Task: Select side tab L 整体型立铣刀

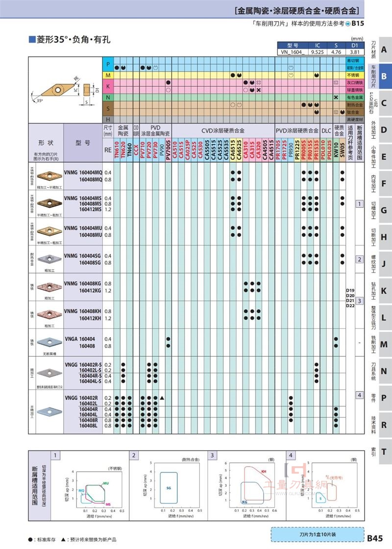Action: tap(380, 318)
